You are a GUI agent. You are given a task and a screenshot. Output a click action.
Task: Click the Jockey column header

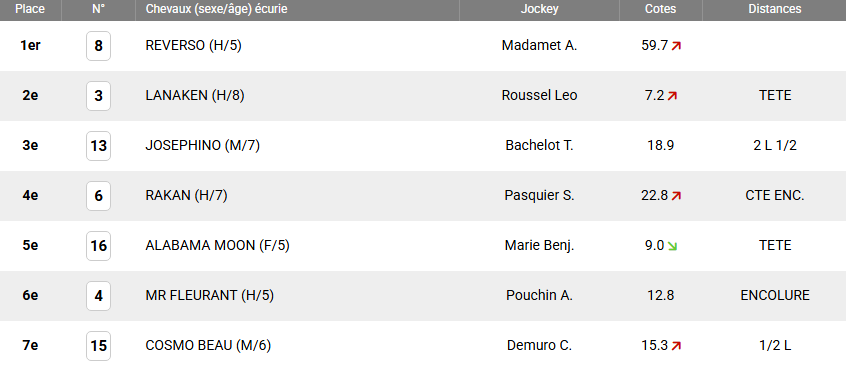[x=539, y=9]
